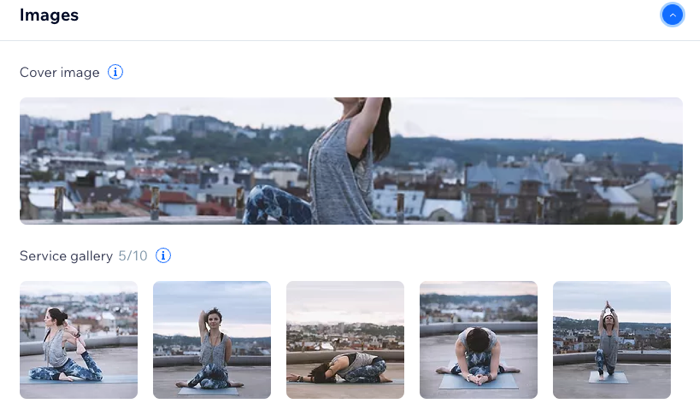Image resolution: width=700 pixels, height=404 pixels.
Task: Select the rooftop yoga cover image
Action: (x=351, y=161)
